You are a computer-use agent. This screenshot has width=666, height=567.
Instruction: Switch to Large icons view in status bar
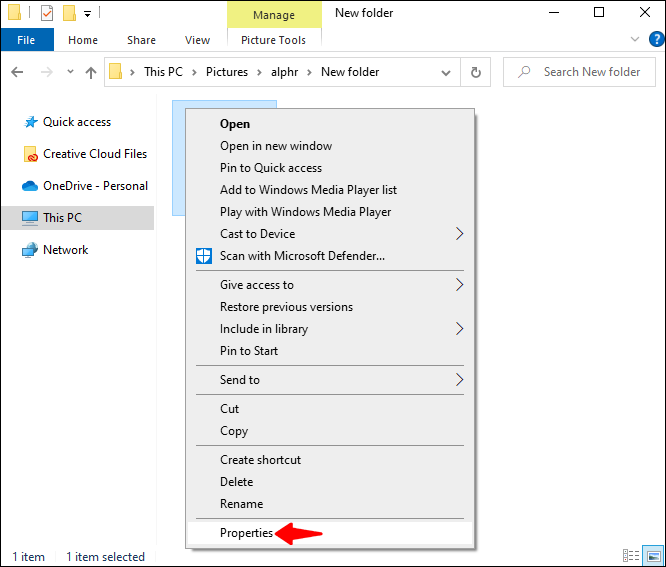pyautogui.click(x=653, y=556)
